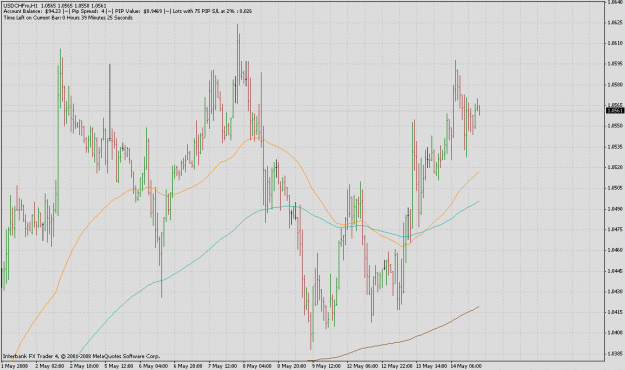The width and height of the screenshot is (625, 370).
Task: Click the '14 May 06:00' time label
Action: pos(466,366)
